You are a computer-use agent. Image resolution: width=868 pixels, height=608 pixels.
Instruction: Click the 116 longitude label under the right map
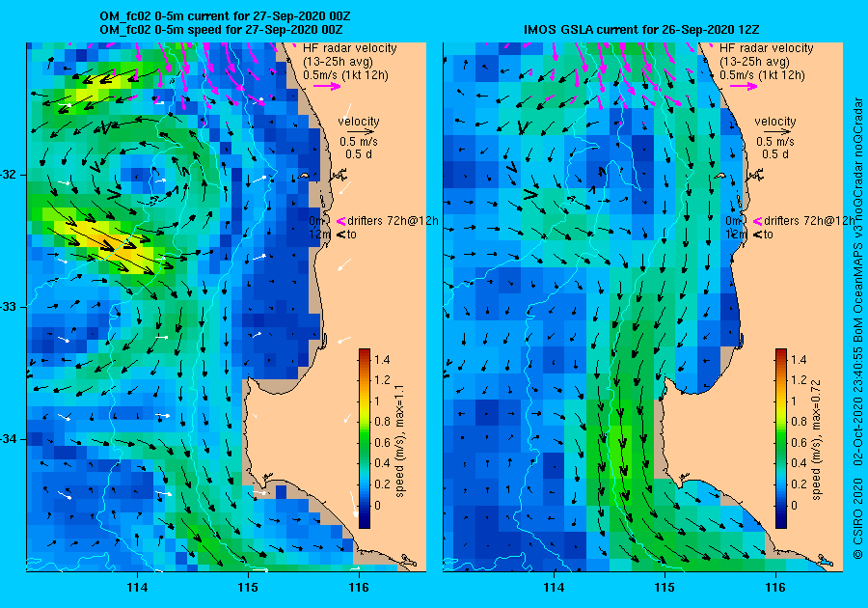775,588
